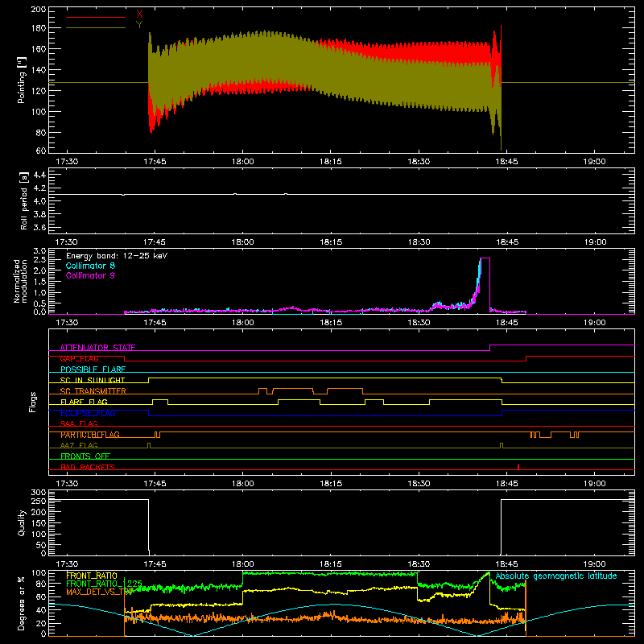Screen dimensions: 644x644
Task: Click the cyan 'Collimator 8' legend text
Action: [90, 266]
